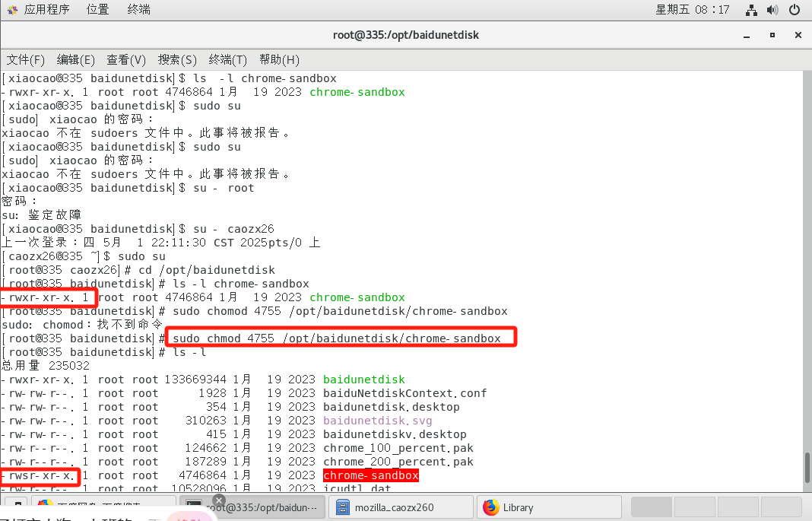
Task: Click the 'su - caozx26' command
Action: (233, 229)
